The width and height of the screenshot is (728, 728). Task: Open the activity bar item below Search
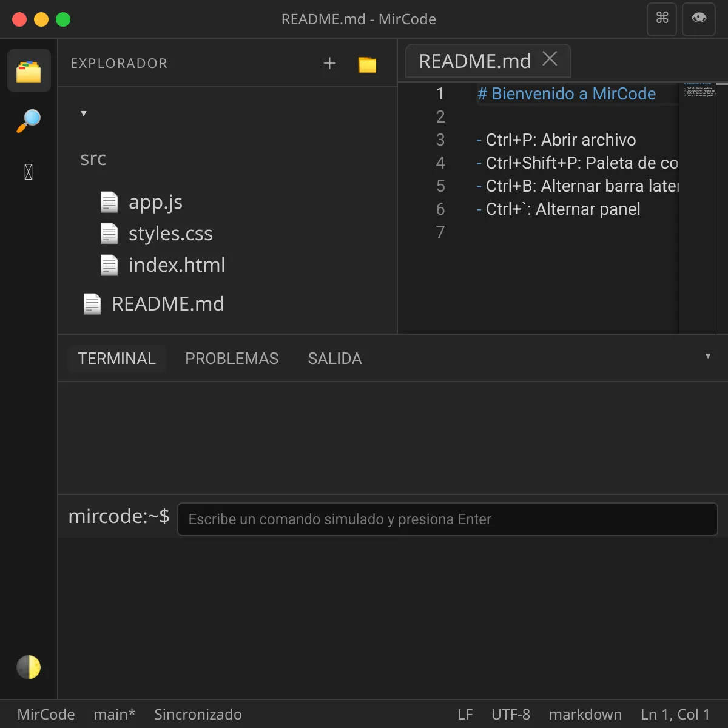tap(29, 172)
